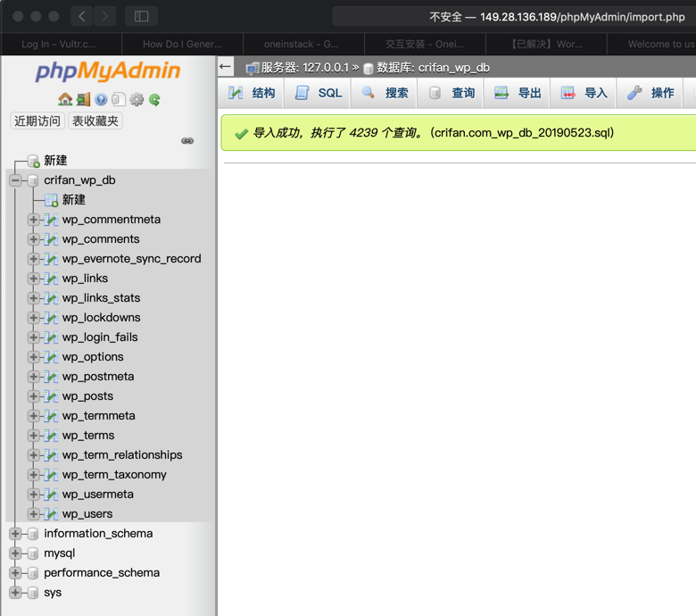Switch to the '交互安装 - Onei...' browser tab
Screen dimensions: 696x616
point(425,44)
